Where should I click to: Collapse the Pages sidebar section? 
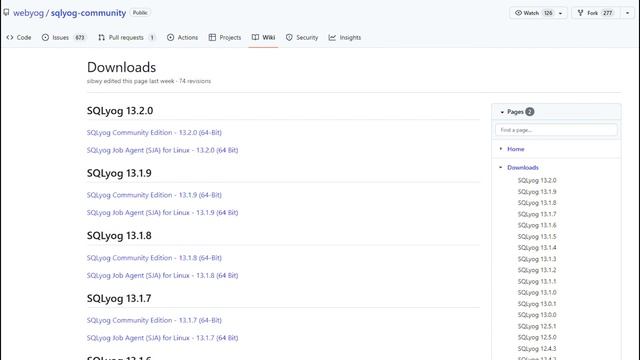pyautogui.click(x=502, y=112)
